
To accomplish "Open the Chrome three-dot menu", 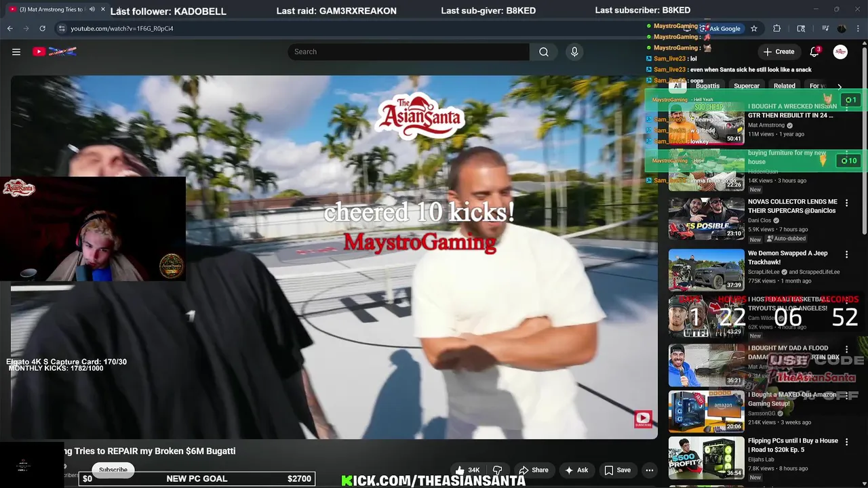I will (857, 28).
